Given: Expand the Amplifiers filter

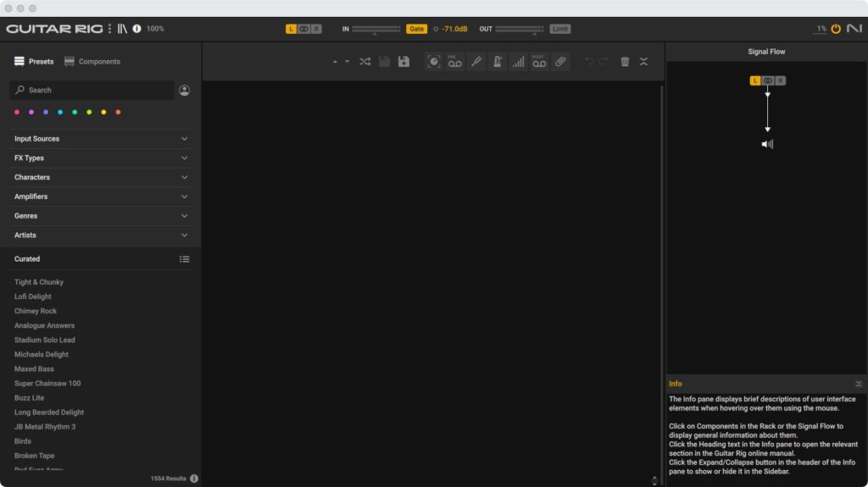Looking at the screenshot, I should pos(101,197).
